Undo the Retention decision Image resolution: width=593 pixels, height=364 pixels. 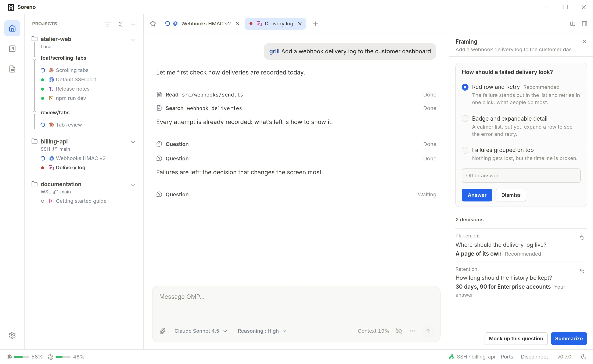(x=582, y=271)
